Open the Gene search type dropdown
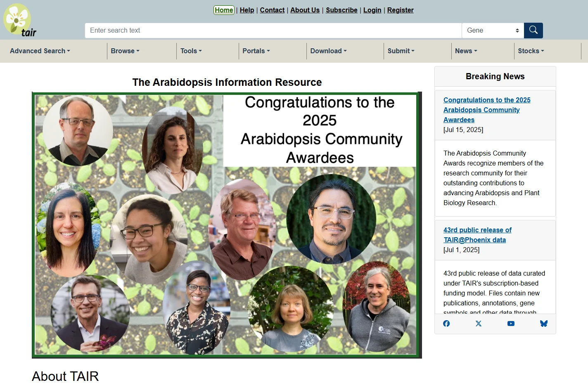This screenshot has width=588, height=385. pos(493,31)
